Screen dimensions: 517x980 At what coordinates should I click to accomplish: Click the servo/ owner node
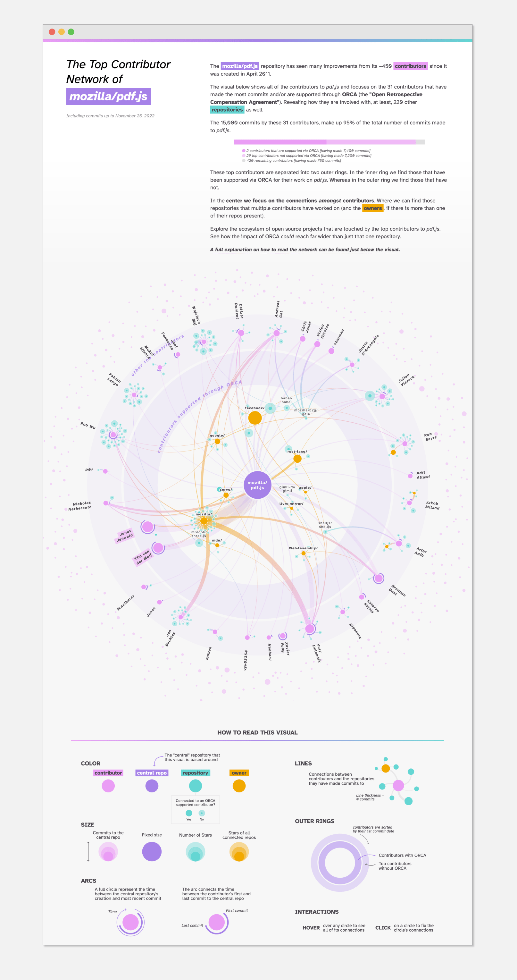coord(226,495)
